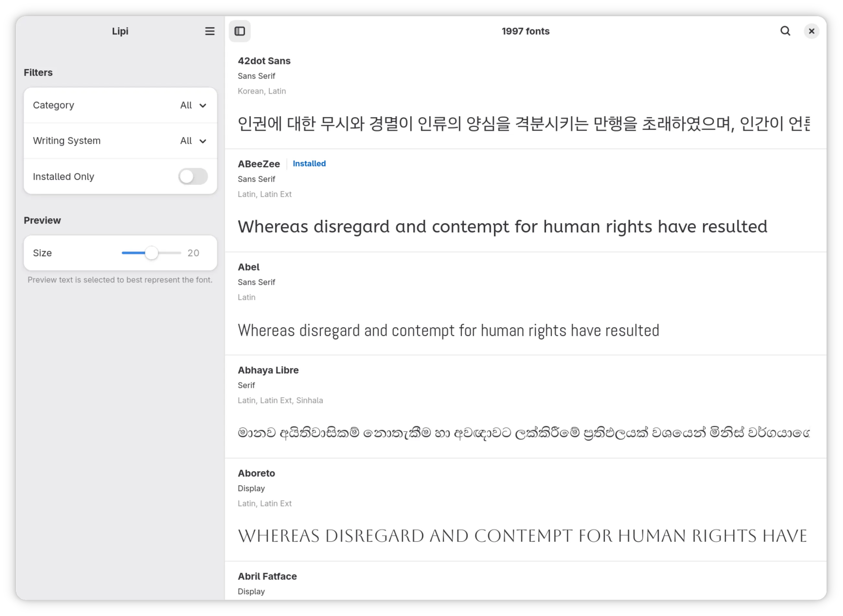Open the hamburger main menu

(210, 31)
